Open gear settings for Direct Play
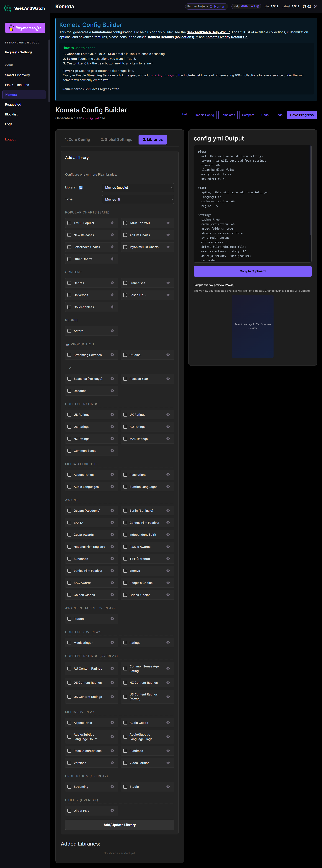 point(112,811)
